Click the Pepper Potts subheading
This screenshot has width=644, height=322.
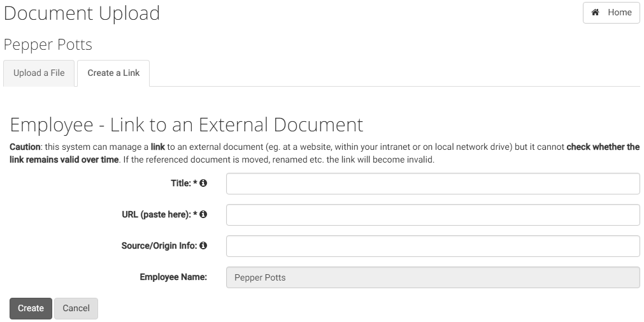click(x=48, y=45)
